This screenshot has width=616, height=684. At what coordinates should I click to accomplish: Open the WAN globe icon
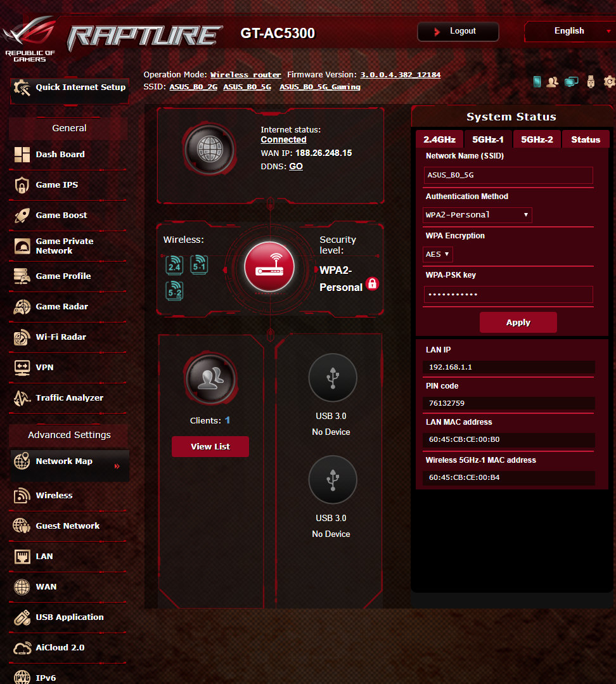pos(22,587)
